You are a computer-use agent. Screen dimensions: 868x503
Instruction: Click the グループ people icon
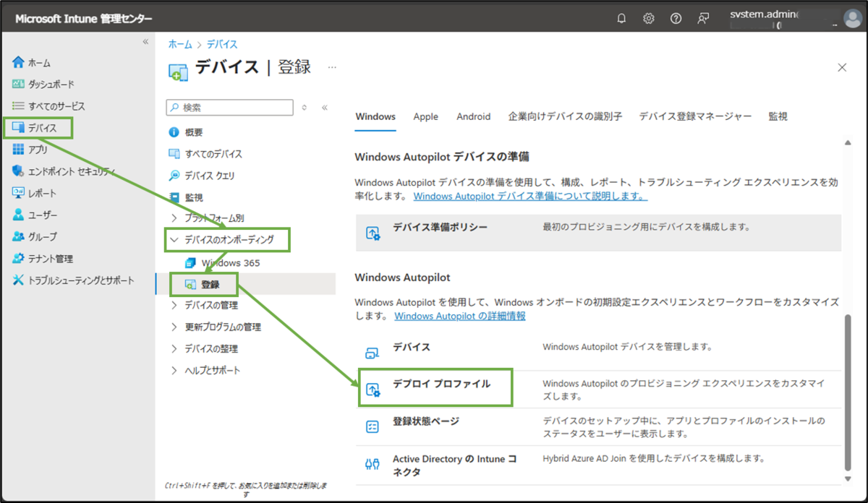coord(19,236)
